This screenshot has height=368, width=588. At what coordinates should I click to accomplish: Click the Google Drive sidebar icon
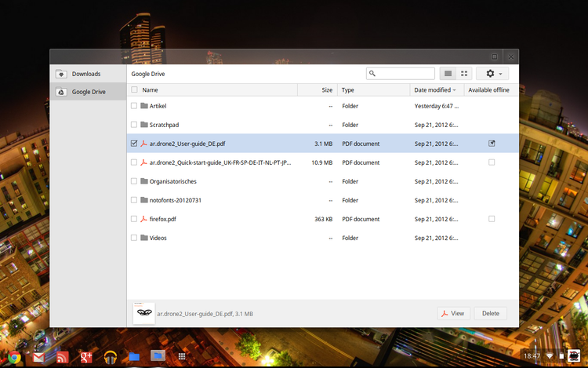point(61,92)
